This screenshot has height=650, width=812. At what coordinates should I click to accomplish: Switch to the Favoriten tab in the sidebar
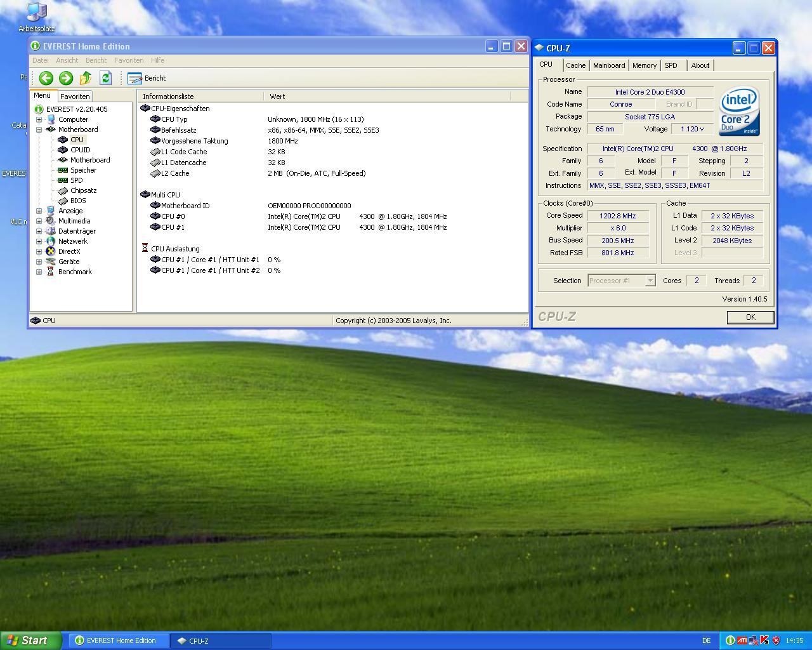pos(75,96)
